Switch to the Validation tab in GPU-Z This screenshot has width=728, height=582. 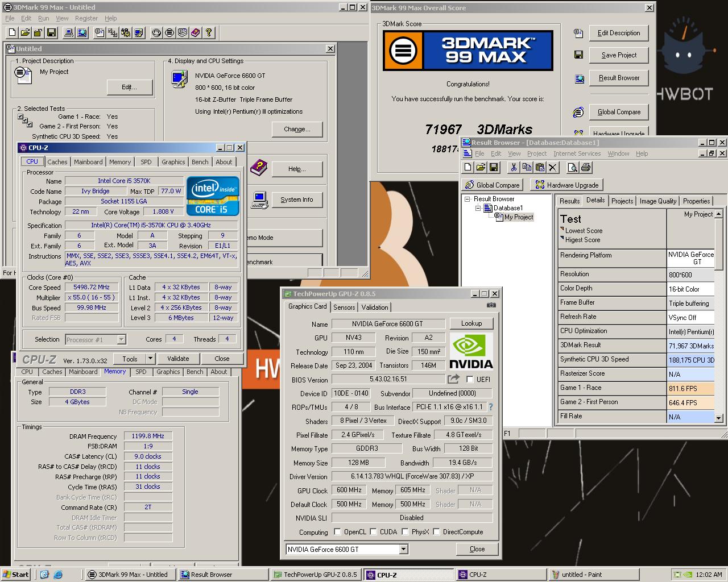(x=375, y=307)
